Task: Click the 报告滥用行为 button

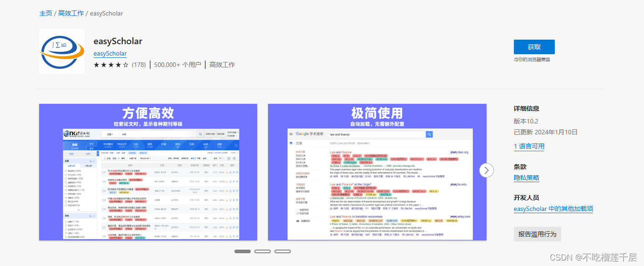Action: click(x=538, y=234)
